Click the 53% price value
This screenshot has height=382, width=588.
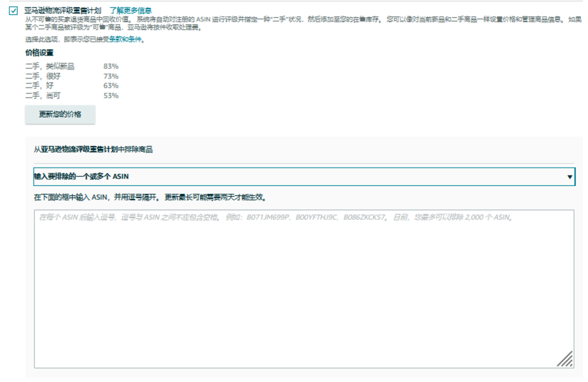coord(111,95)
